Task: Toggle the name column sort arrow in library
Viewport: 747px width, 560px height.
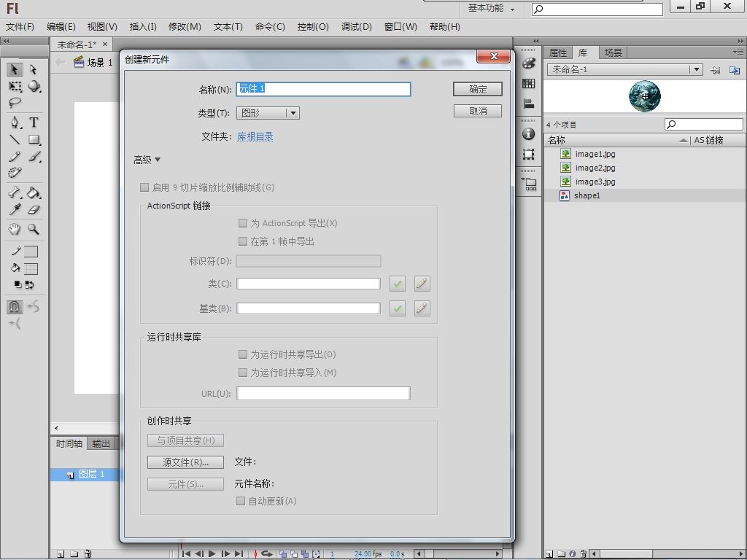Action: pos(684,140)
